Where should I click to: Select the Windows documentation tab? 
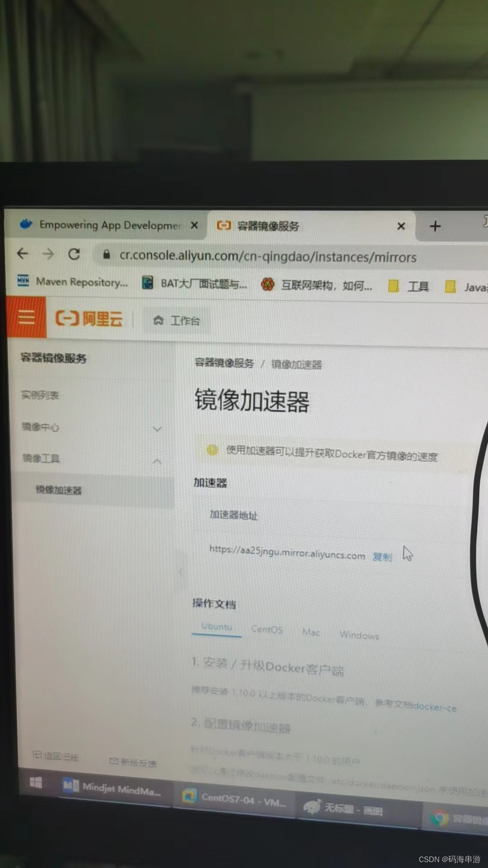coord(359,635)
